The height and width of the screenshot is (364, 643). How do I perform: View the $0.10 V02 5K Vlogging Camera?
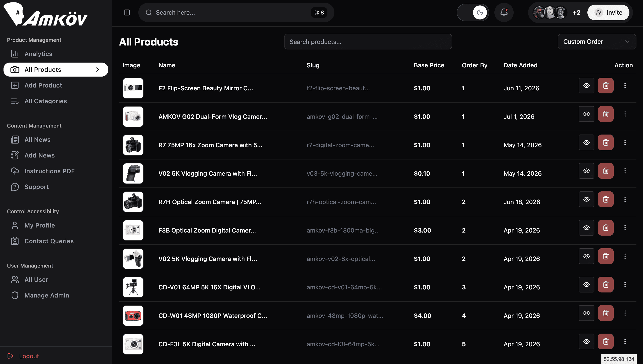click(586, 171)
